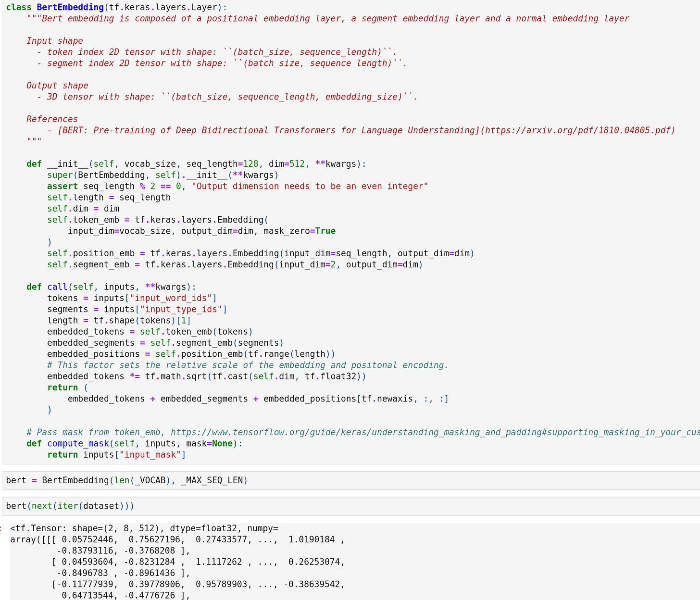Click the super(BertEmbedding, self).__init__ line

163,175
